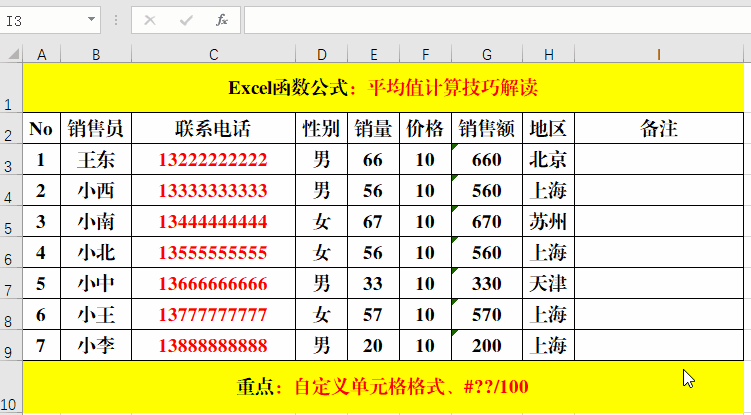751x415 pixels.
Task: Select the sales amount cell 660
Action: (x=487, y=159)
